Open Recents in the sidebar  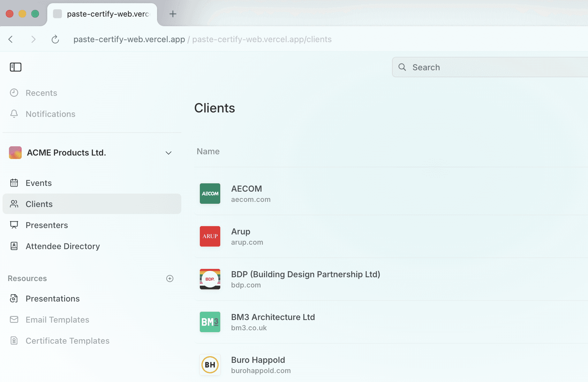[92, 93]
